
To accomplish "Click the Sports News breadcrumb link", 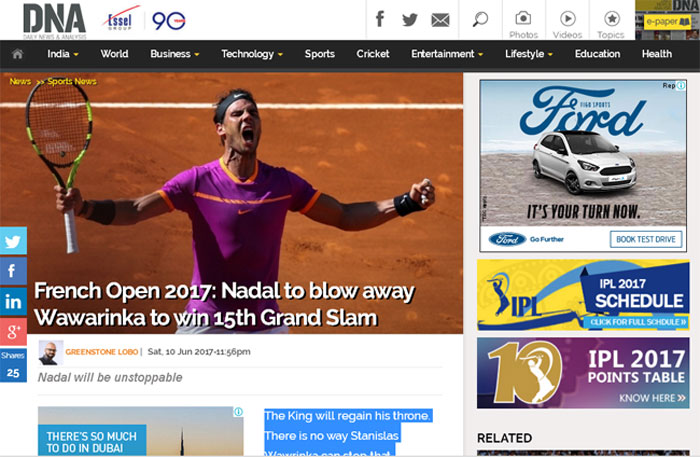I will pos(72,81).
